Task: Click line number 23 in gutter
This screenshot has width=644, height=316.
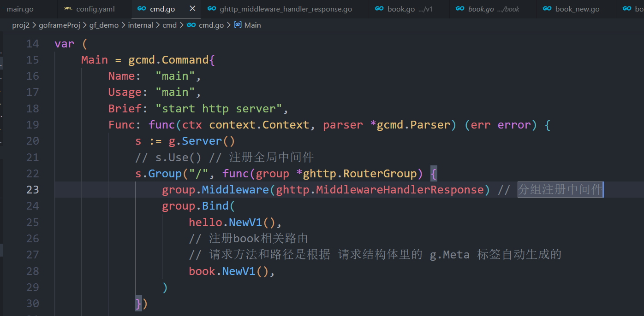Action: (33, 190)
